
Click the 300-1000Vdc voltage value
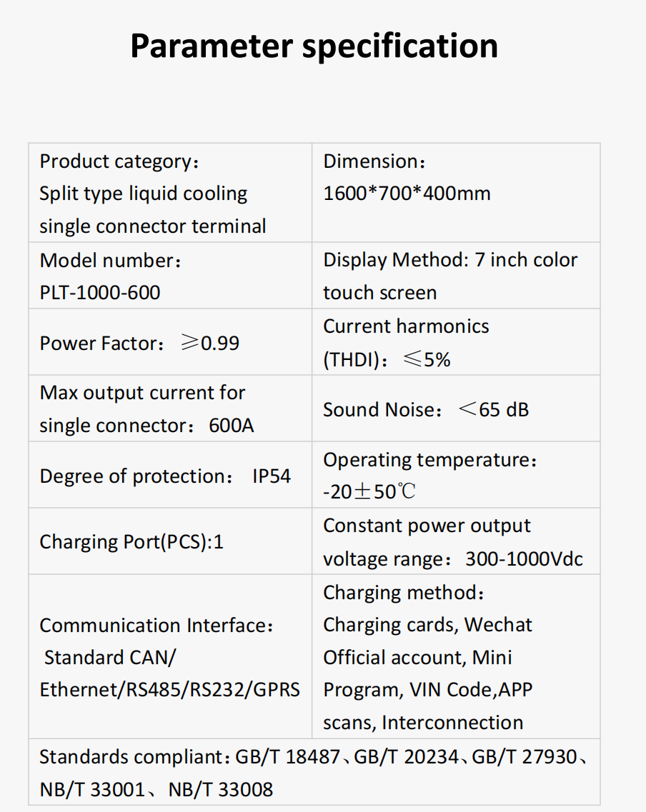[x=524, y=559]
